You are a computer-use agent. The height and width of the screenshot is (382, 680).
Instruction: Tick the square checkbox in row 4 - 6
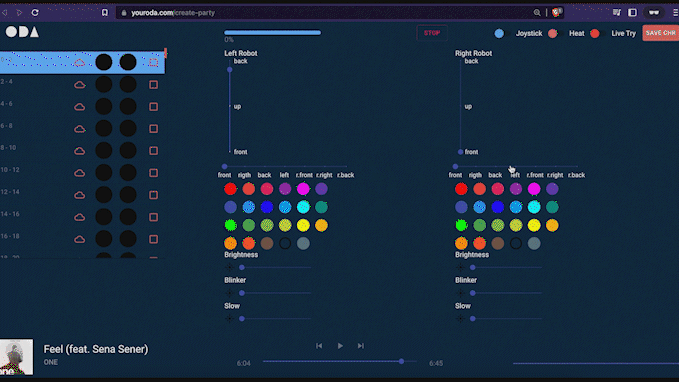click(154, 107)
